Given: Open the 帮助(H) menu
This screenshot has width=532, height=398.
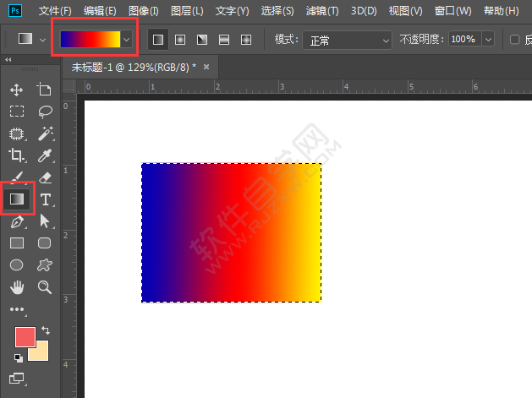Looking at the screenshot, I should point(501,11).
